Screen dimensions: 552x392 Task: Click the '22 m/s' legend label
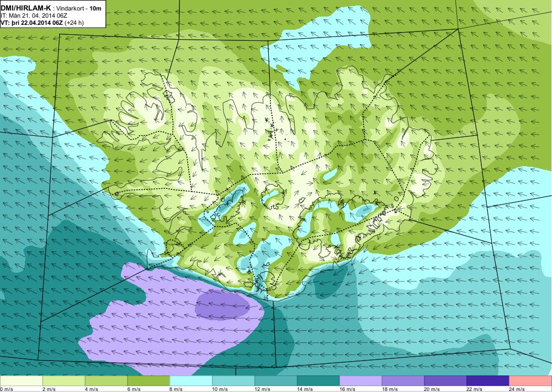coord(475,389)
